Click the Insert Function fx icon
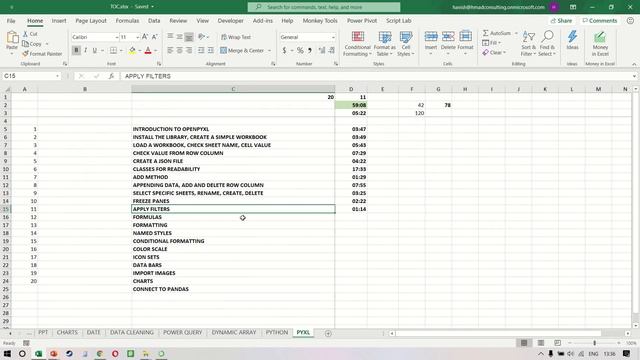The height and width of the screenshot is (360, 640). pos(111,76)
